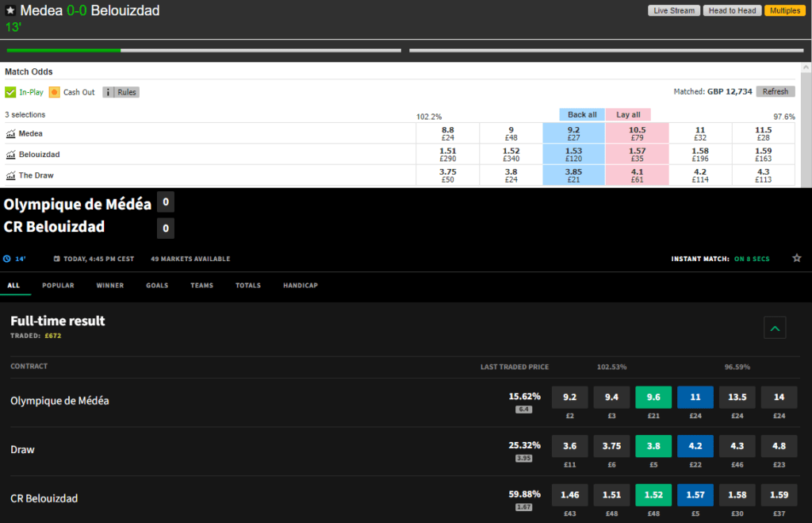Click the favourite star beside Medea 0-0 Belouizdad
The image size is (812, 523).
point(10,10)
